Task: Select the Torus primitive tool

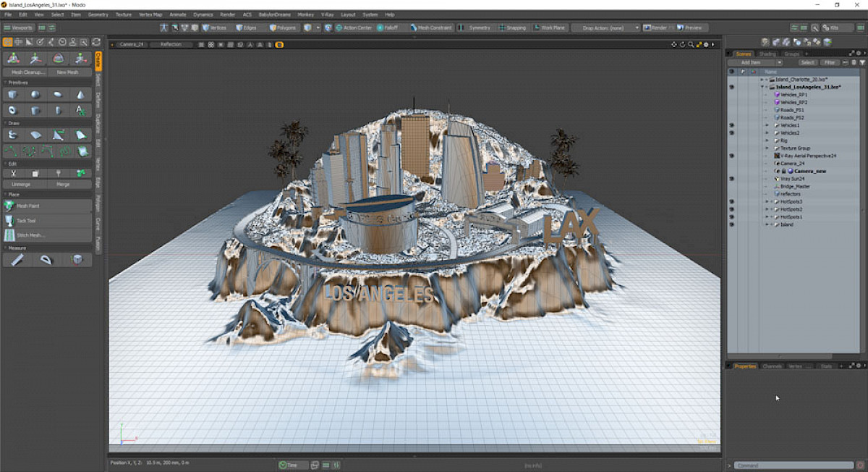Action: point(13,110)
